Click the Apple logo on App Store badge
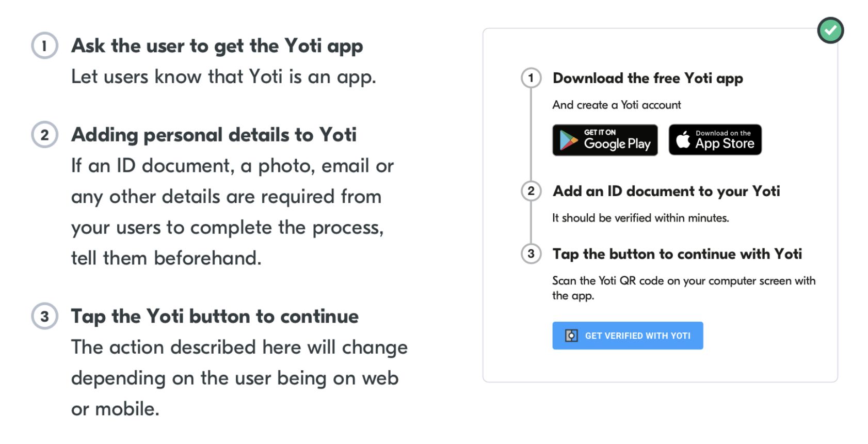Screen dimensions: 868x444 tap(683, 139)
